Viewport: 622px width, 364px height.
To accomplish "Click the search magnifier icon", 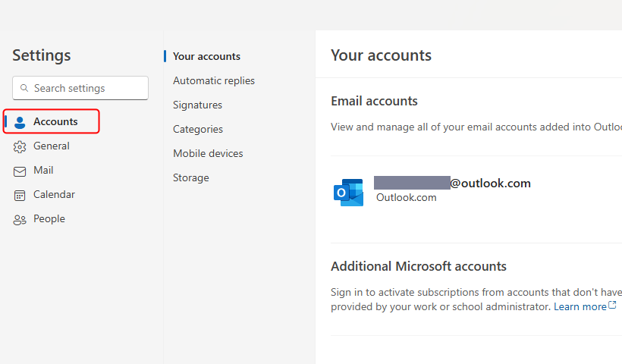I will tap(24, 88).
